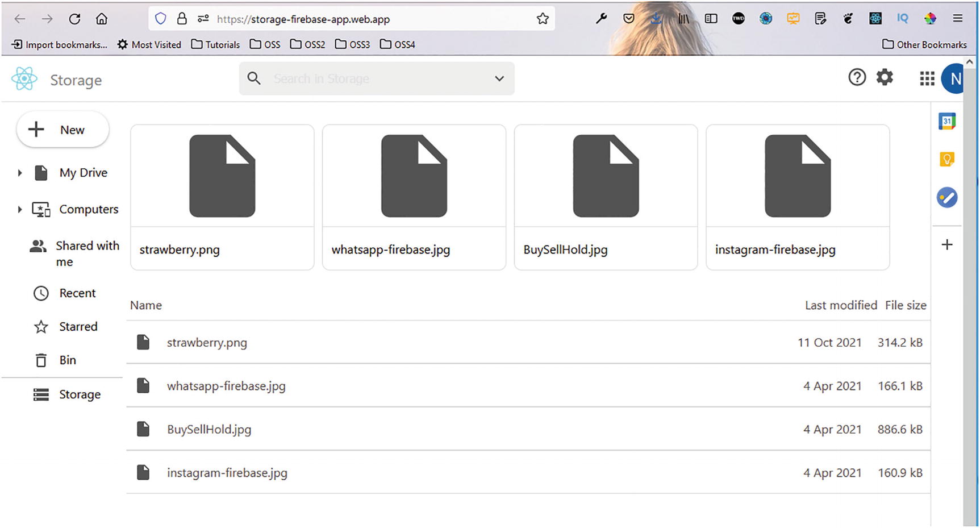Bookmark this page with the star icon
This screenshot has width=980, height=528.
coord(543,19)
